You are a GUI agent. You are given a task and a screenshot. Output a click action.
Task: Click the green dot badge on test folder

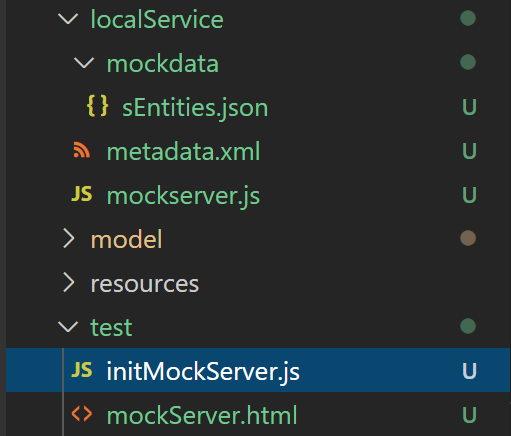[x=468, y=326]
